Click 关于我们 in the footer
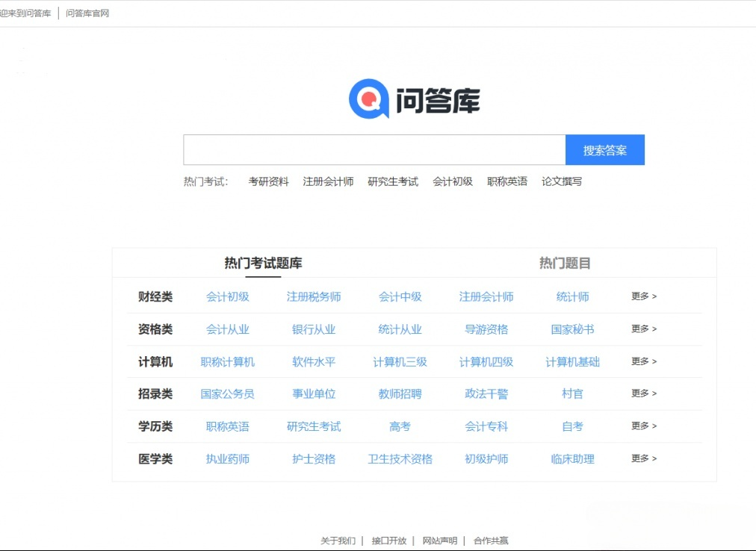 tap(338, 540)
